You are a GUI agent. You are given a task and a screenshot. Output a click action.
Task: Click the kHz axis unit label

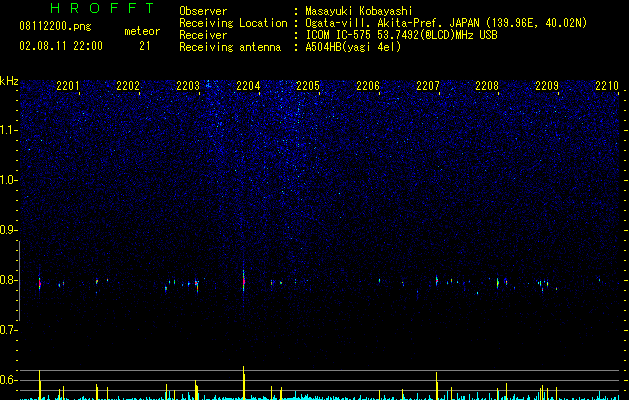click(9, 81)
